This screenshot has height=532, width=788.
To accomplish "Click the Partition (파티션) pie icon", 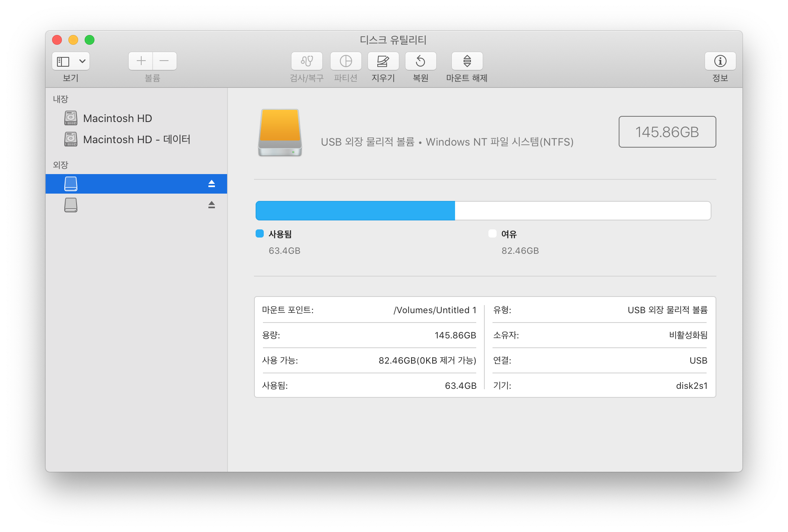I will [x=346, y=61].
